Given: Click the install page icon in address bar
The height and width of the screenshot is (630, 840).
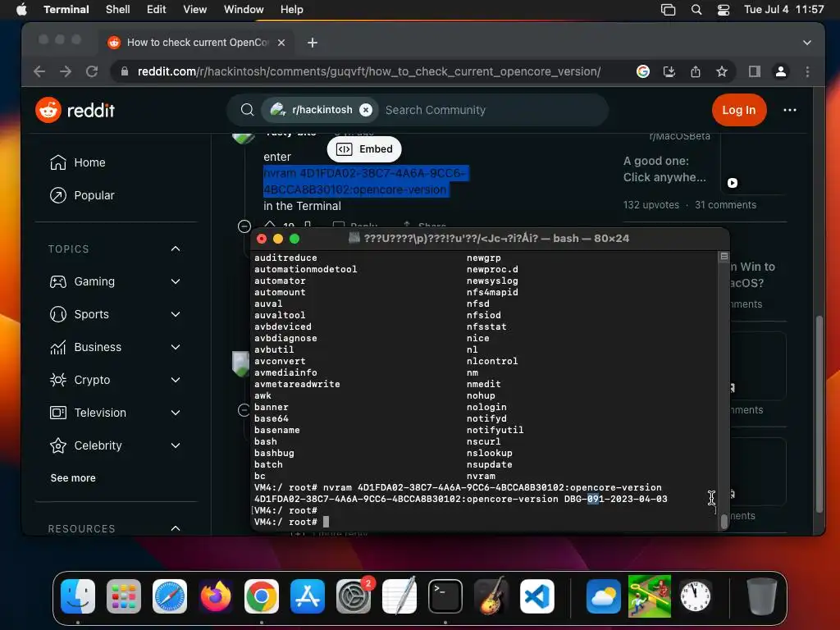Looking at the screenshot, I should coord(669,71).
